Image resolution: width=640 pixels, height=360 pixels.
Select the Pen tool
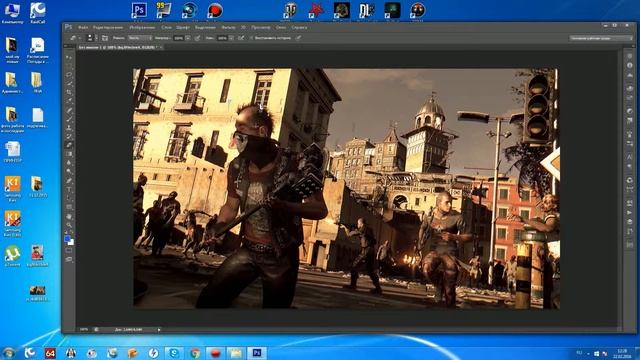69,181
